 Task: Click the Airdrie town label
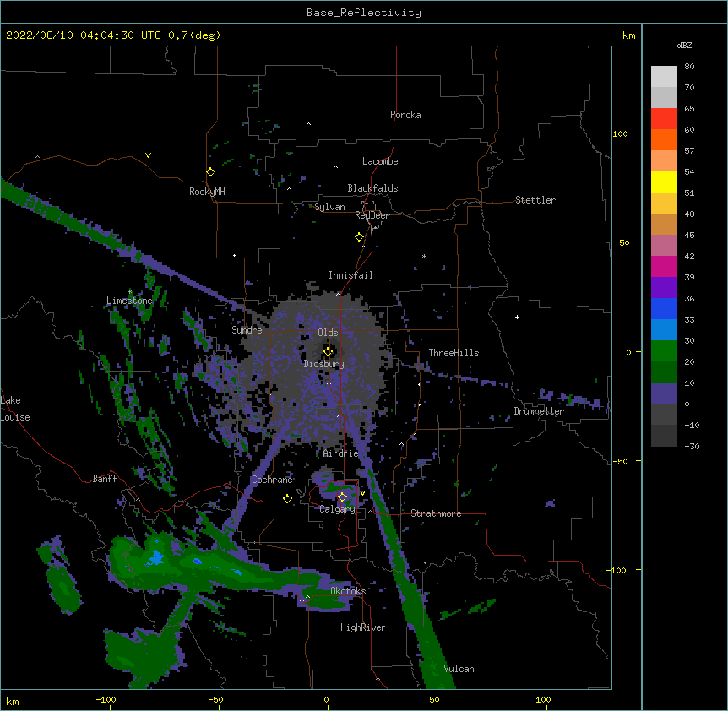pos(341,453)
